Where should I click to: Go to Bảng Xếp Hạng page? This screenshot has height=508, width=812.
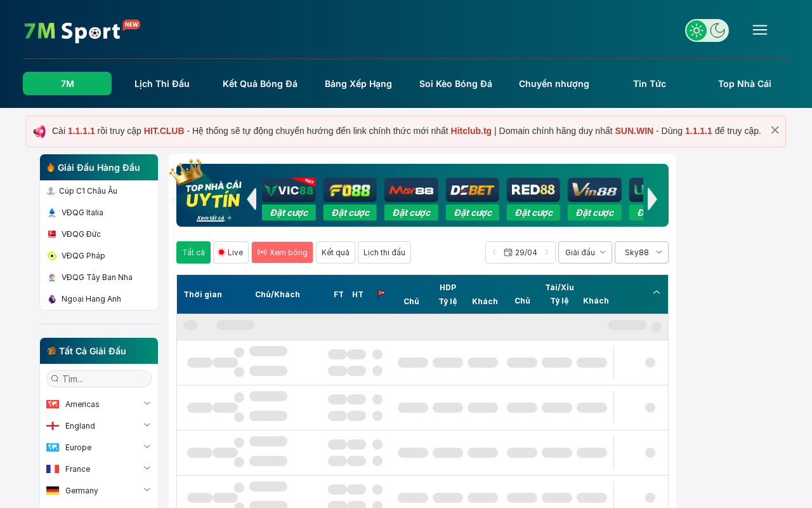358,84
